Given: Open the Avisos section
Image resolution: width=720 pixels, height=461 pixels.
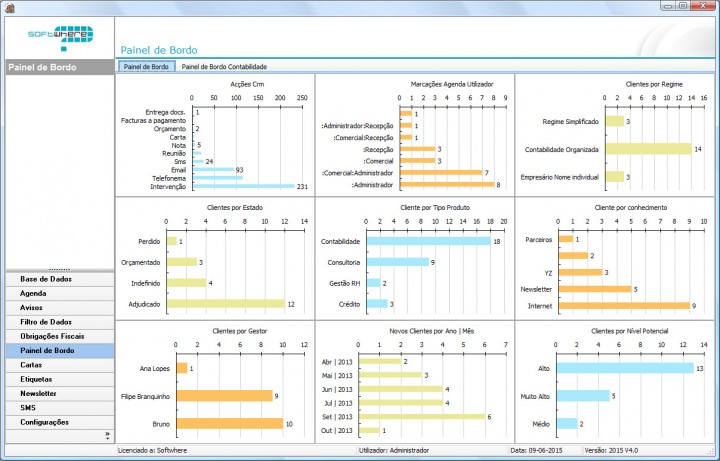Looking at the screenshot, I should (x=60, y=308).
